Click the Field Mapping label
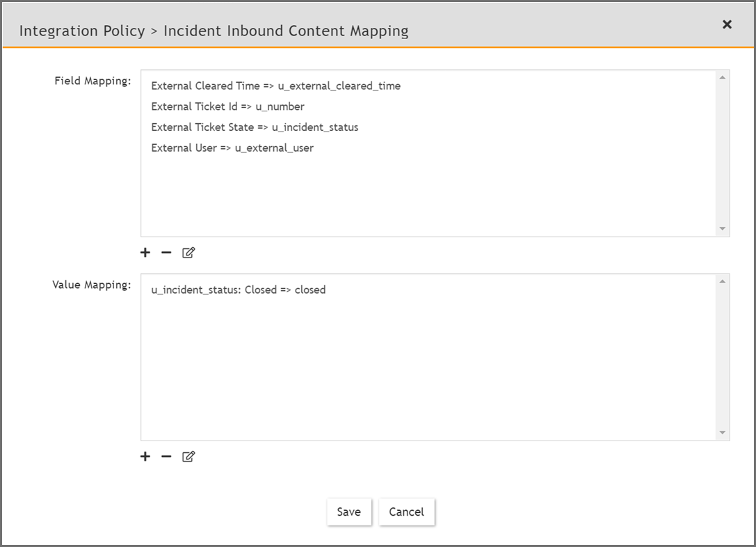Viewport: 756px width, 547px height. 93,81
